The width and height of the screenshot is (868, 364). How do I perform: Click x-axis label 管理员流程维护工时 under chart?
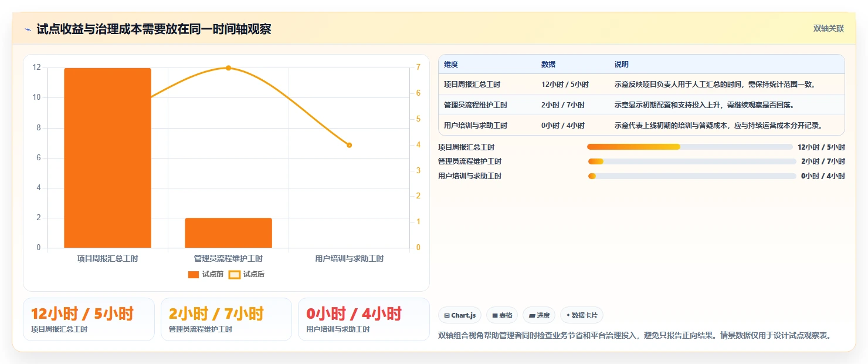pos(228,258)
